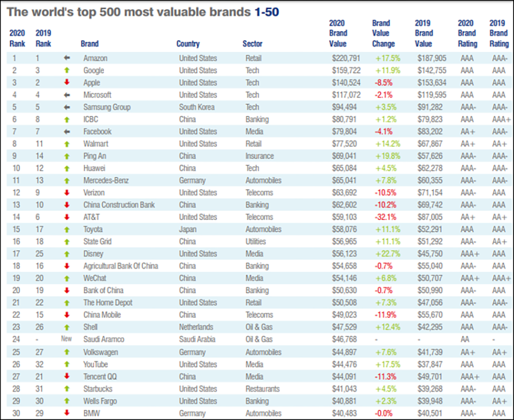
Task: Click the green up arrow beside Wells Fargo
Action: (67, 401)
